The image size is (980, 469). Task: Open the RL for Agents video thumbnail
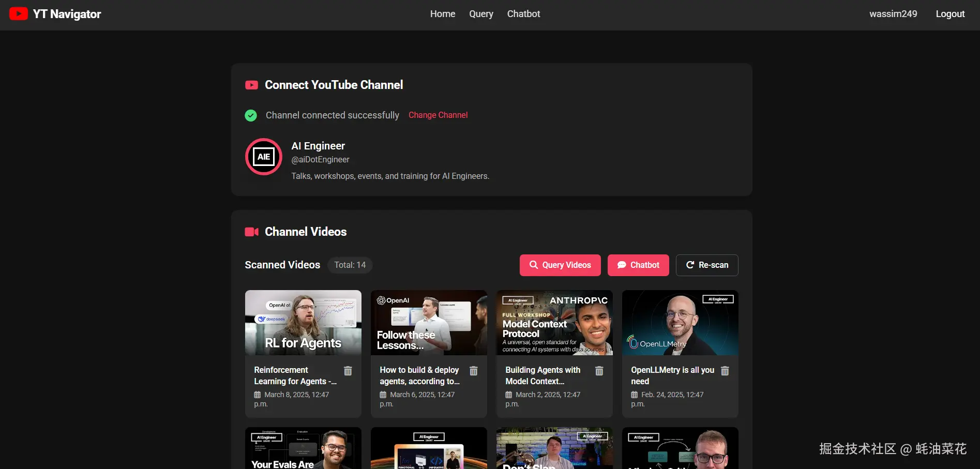(303, 322)
